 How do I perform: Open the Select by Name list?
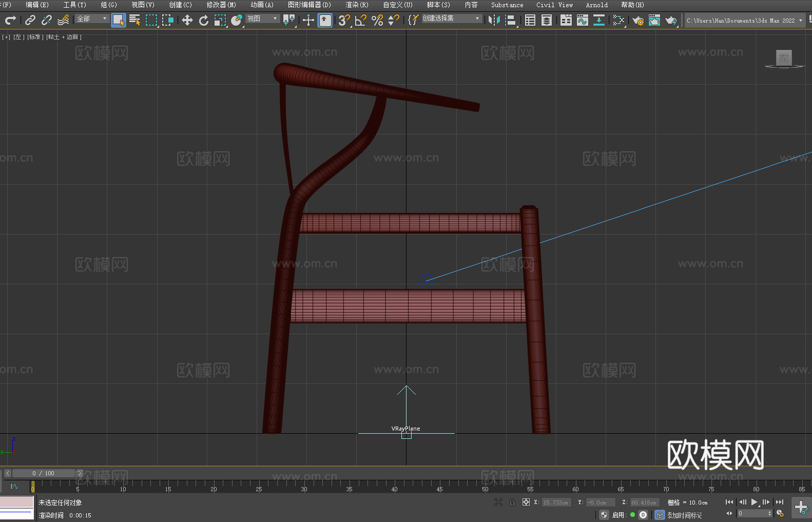click(x=135, y=20)
